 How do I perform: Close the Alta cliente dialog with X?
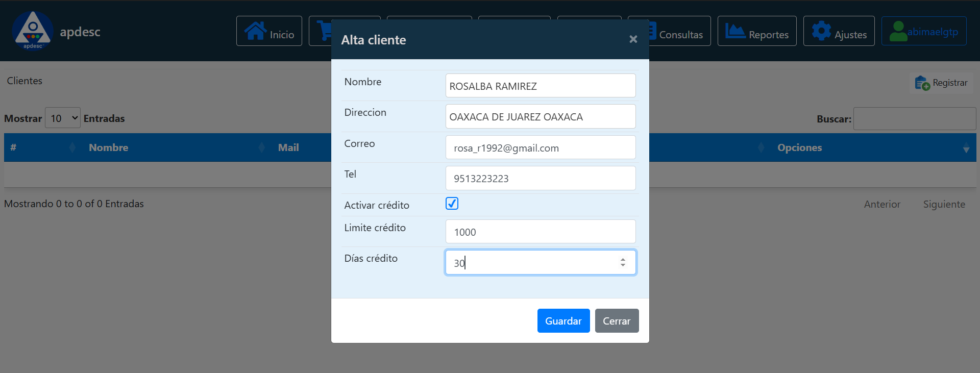pyautogui.click(x=633, y=39)
